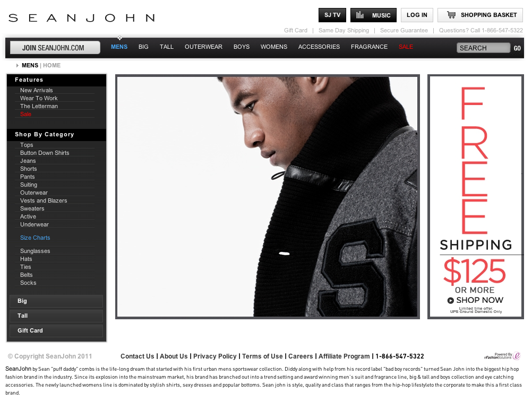Open the Pants category

pyautogui.click(x=27, y=177)
